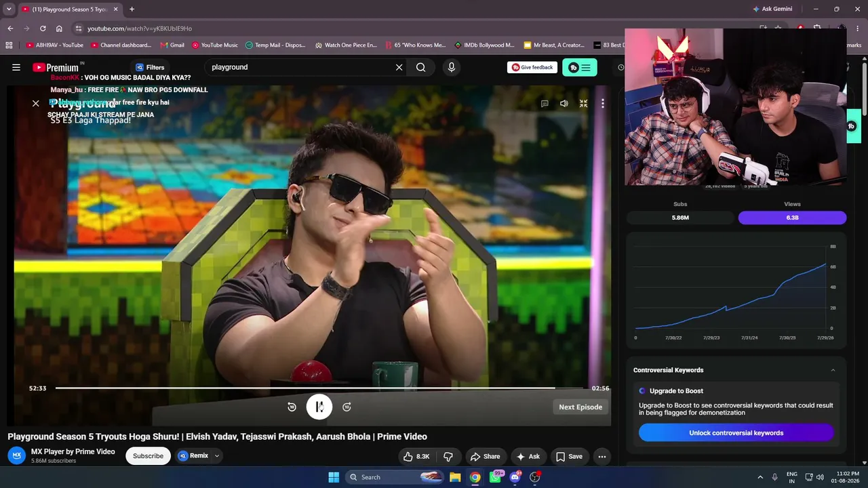Jump to the Next Episode
Screen dimensions: 868x488
tap(580, 407)
